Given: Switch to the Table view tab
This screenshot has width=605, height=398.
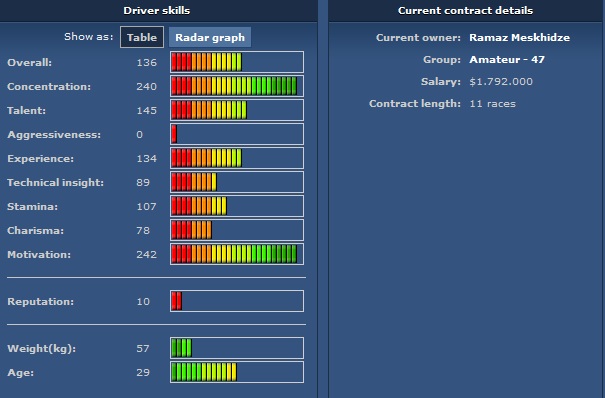Looking at the screenshot, I should [142, 37].
